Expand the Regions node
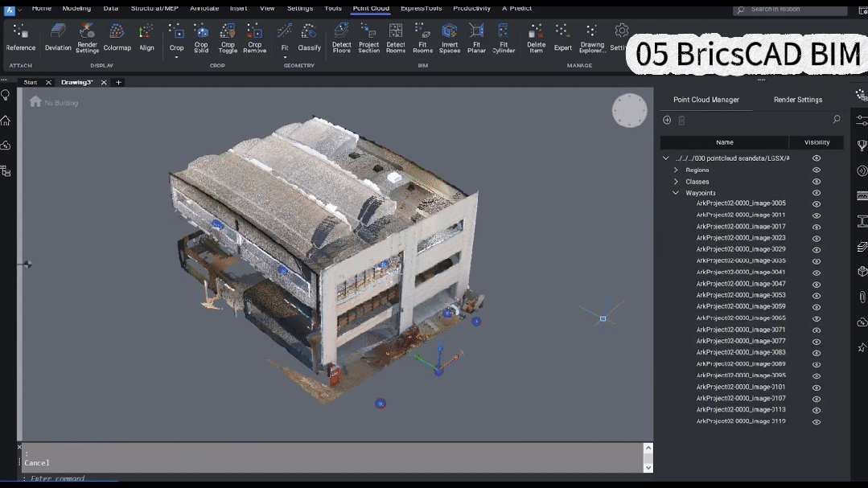The height and width of the screenshot is (488, 868). (x=676, y=170)
